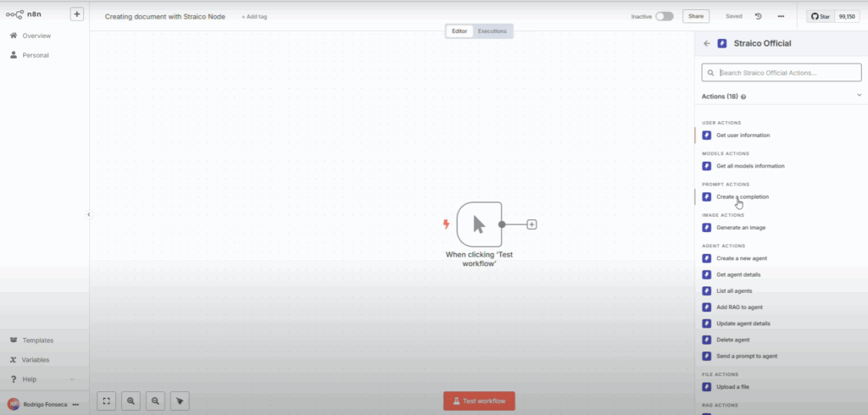Click the Test workflow button
Viewport: 868px width, 415px height.
pyautogui.click(x=479, y=401)
